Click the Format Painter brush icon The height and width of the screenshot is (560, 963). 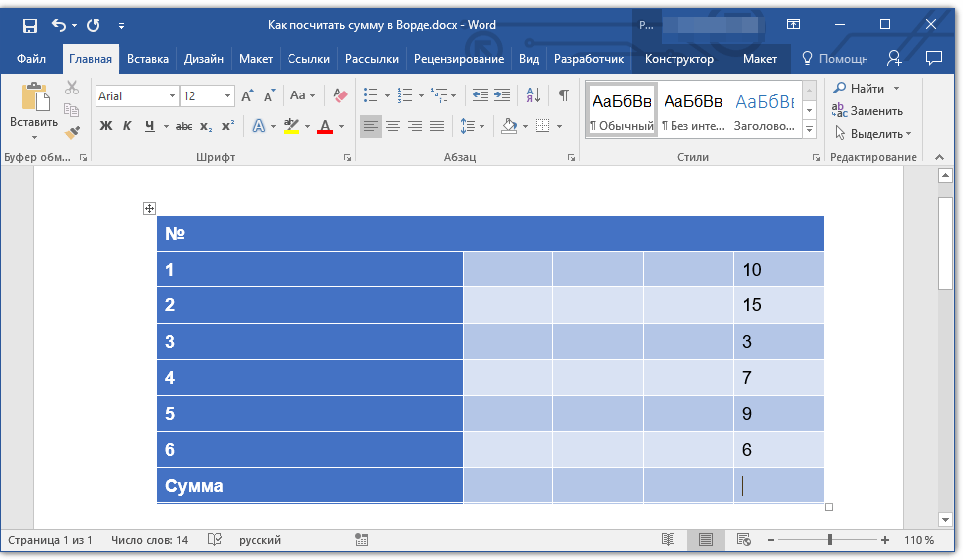click(72, 132)
